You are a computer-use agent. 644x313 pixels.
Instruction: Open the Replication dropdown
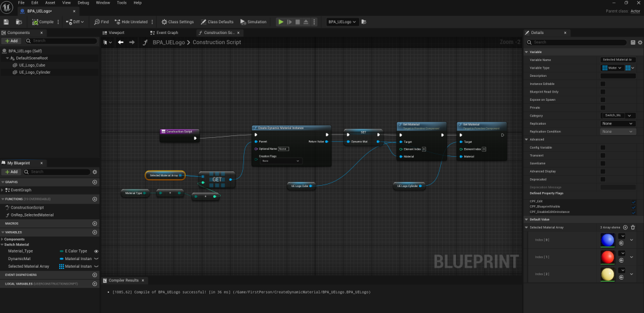click(618, 123)
